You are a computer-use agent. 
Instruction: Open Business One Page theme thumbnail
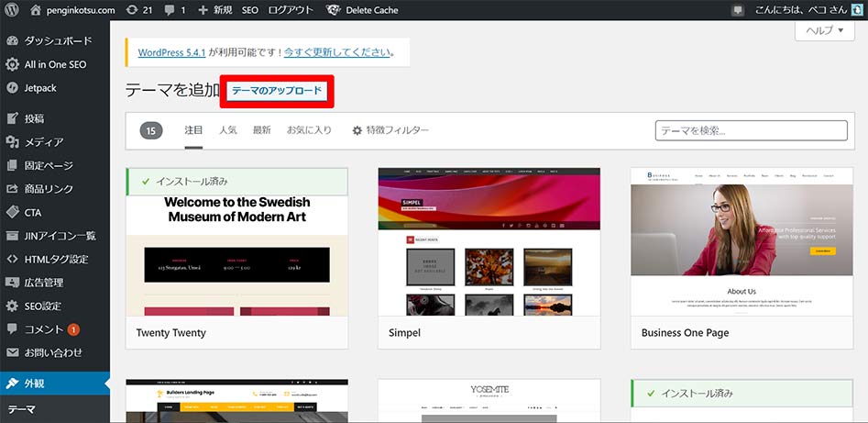[x=742, y=242]
